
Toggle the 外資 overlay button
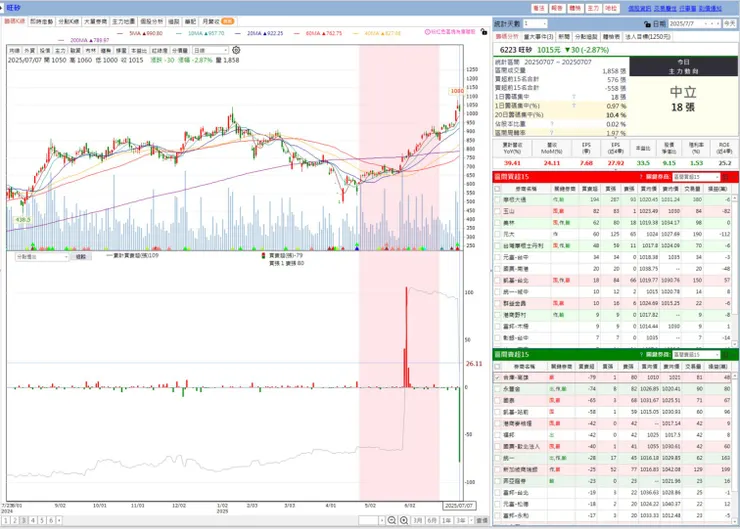point(29,50)
